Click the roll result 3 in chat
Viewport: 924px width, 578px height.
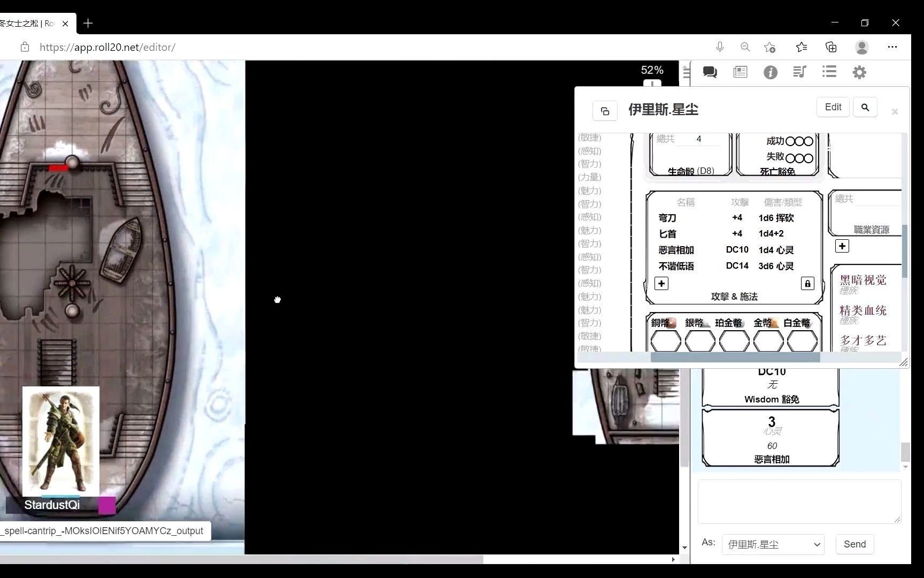(x=772, y=422)
